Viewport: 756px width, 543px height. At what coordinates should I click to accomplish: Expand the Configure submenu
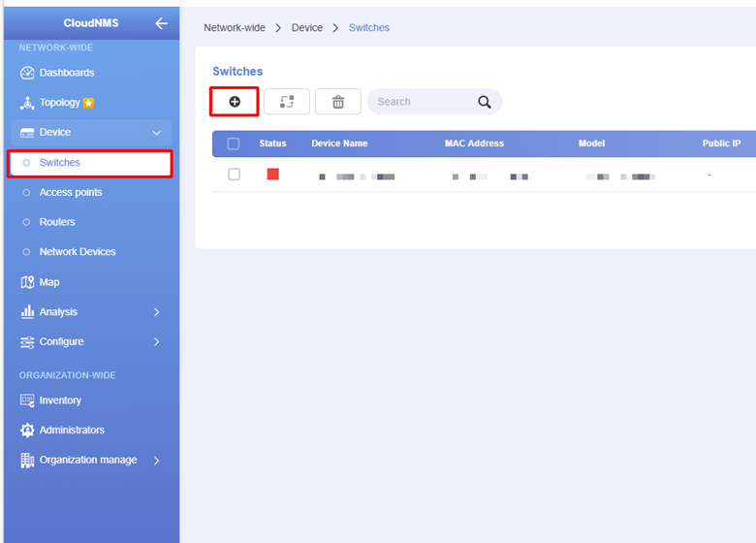(x=156, y=341)
